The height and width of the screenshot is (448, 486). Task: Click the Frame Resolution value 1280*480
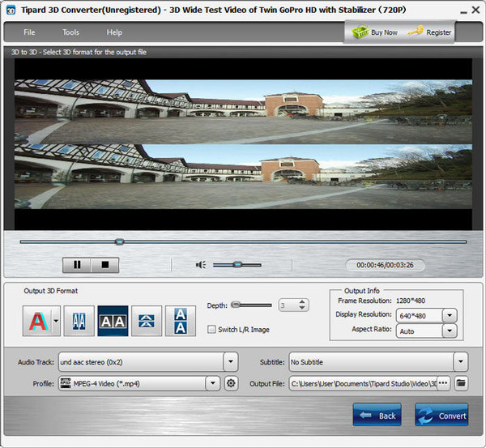(x=411, y=301)
